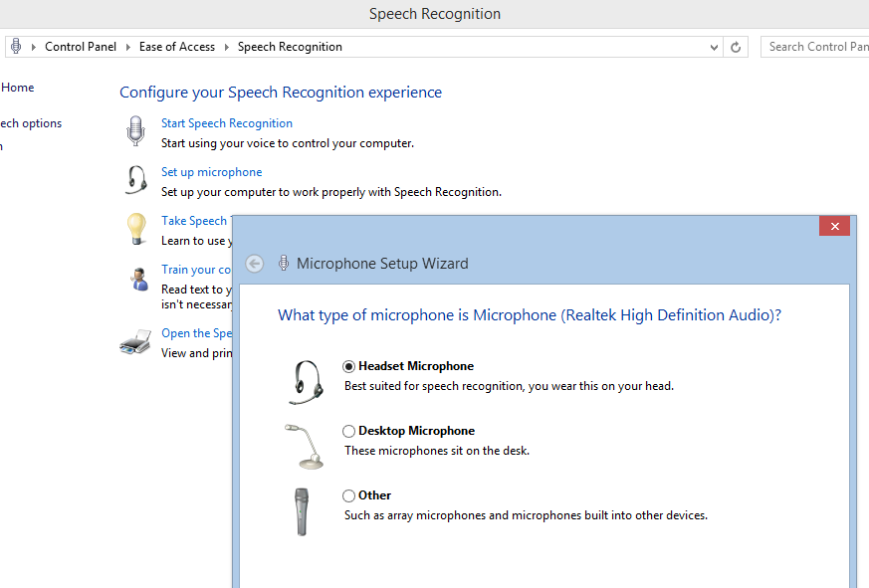The image size is (869, 588).
Task: Click the Speech Reference Card printer icon
Action: [x=134, y=341]
